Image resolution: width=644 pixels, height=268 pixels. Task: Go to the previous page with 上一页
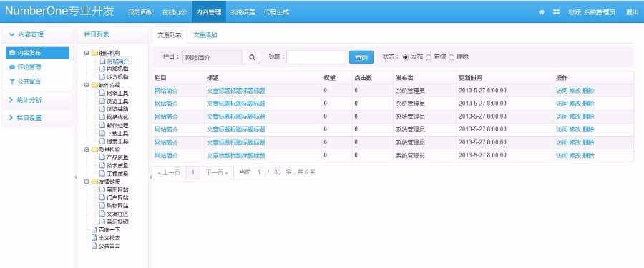tap(169, 172)
